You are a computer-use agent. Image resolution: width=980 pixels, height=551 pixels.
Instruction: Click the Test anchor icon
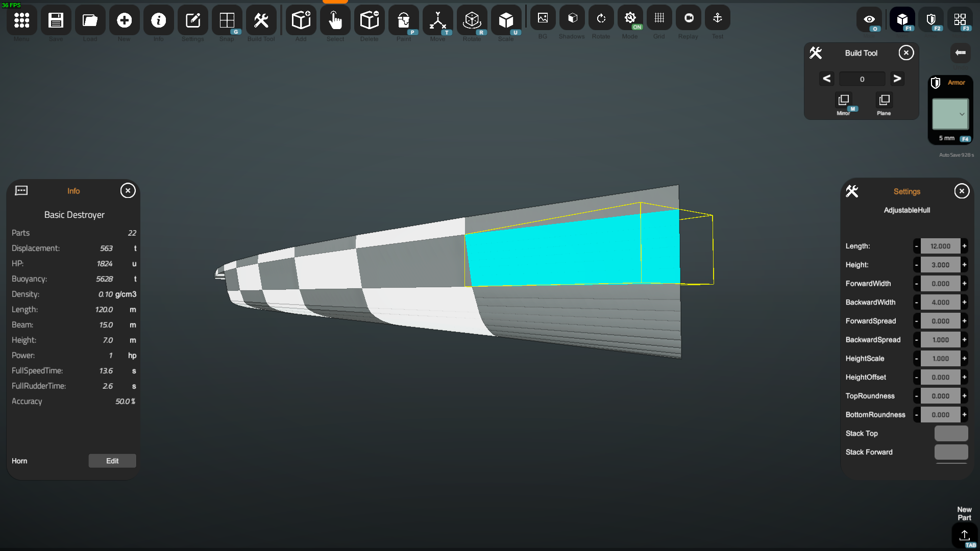[717, 18]
